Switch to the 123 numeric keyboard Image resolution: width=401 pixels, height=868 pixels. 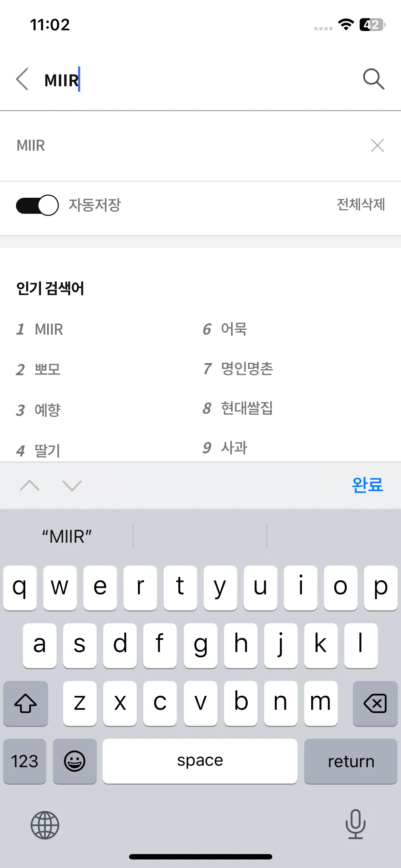pyautogui.click(x=25, y=761)
